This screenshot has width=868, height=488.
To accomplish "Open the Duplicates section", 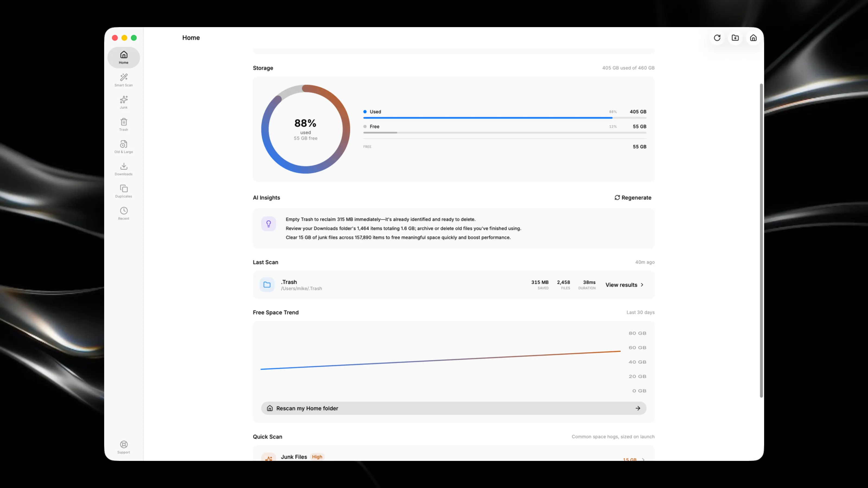I will click(123, 191).
